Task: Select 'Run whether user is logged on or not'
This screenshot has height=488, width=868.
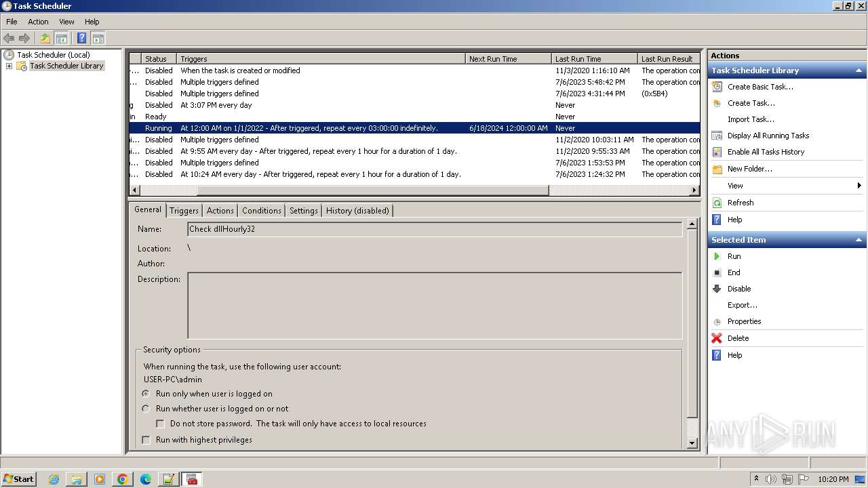Action: point(146,409)
